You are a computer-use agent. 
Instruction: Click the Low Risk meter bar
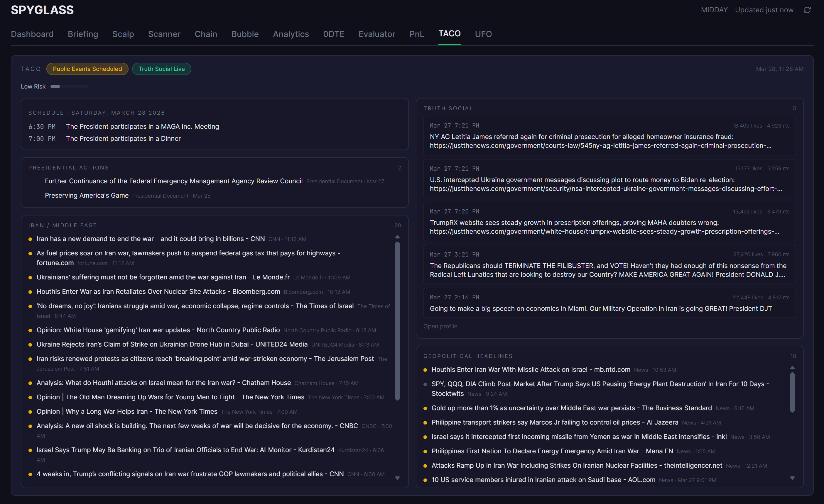coord(69,86)
